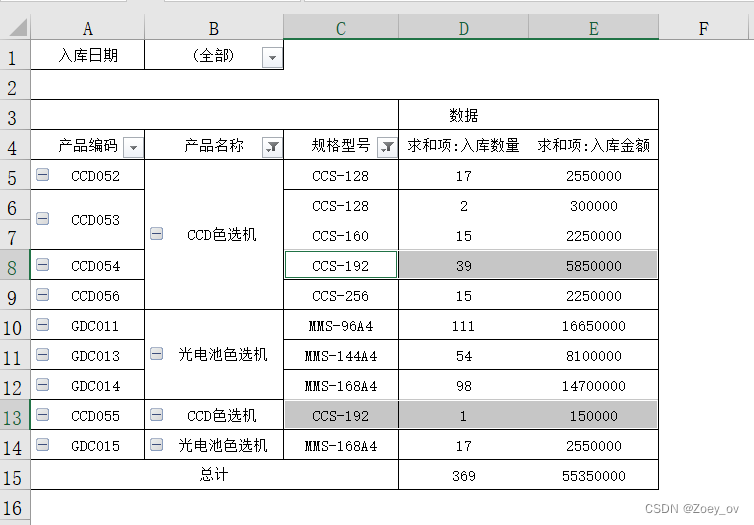Viewport: 754px width, 525px height.
Task: Click the 求和项:入库金额 header
Action: click(593, 145)
